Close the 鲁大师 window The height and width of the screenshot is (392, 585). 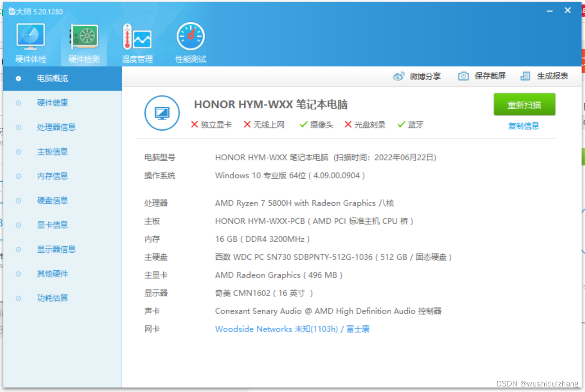[567, 11]
